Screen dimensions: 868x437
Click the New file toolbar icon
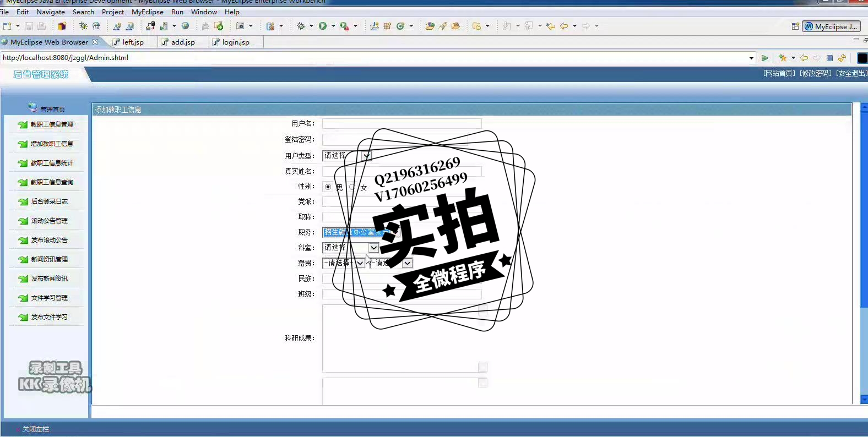pyautogui.click(x=7, y=26)
